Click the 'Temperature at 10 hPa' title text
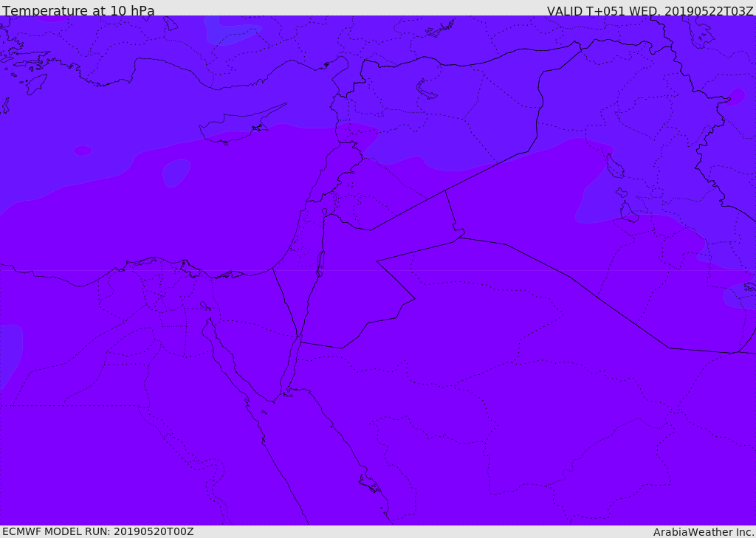 pos(78,10)
